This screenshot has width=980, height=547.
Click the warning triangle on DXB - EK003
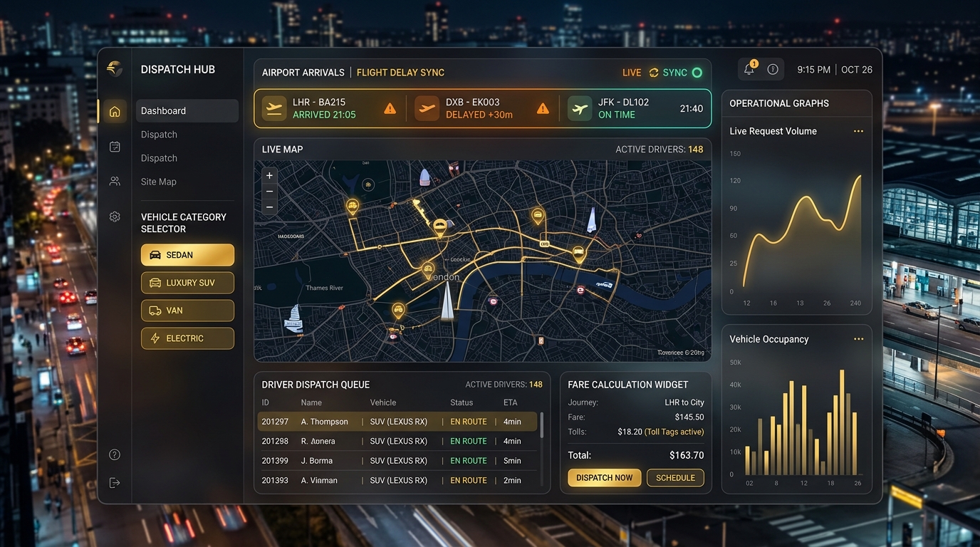[543, 108]
